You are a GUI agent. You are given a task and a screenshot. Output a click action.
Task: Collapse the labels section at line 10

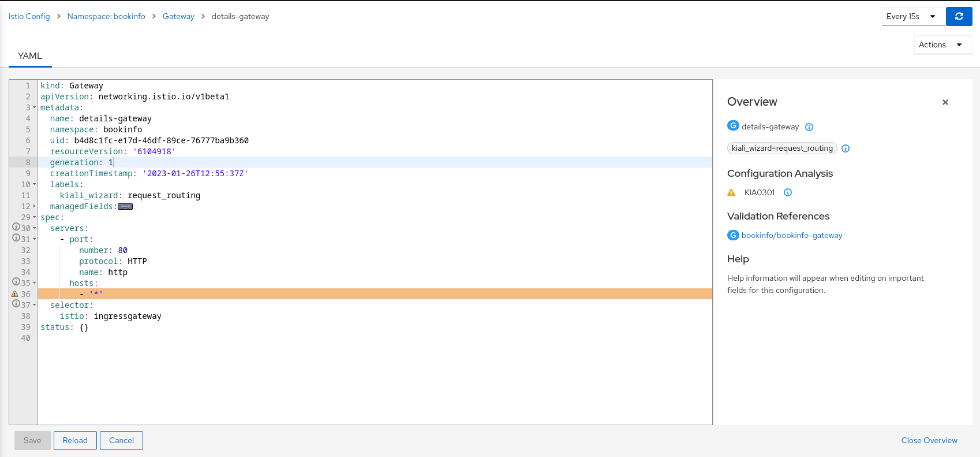click(33, 184)
